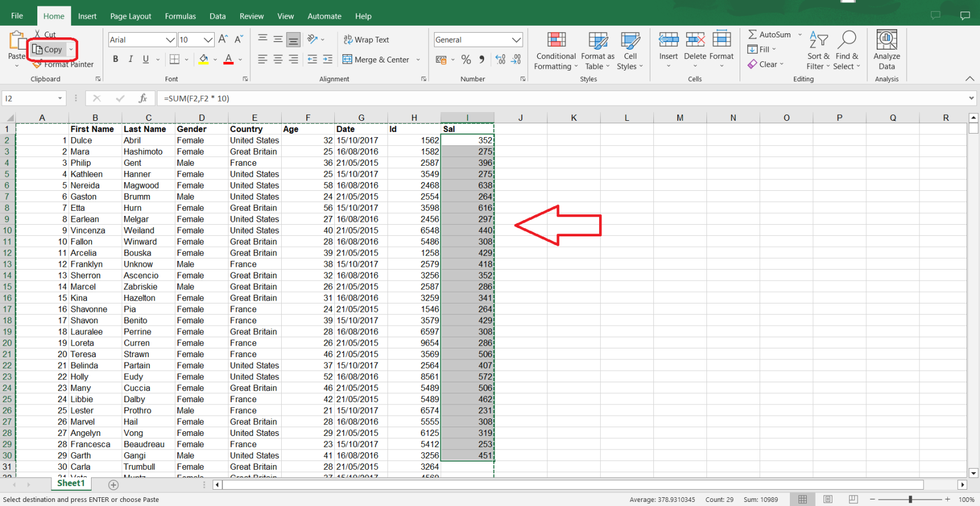Open the font name Arial dropdown
The image size is (980, 506).
click(x=170, y=40)
